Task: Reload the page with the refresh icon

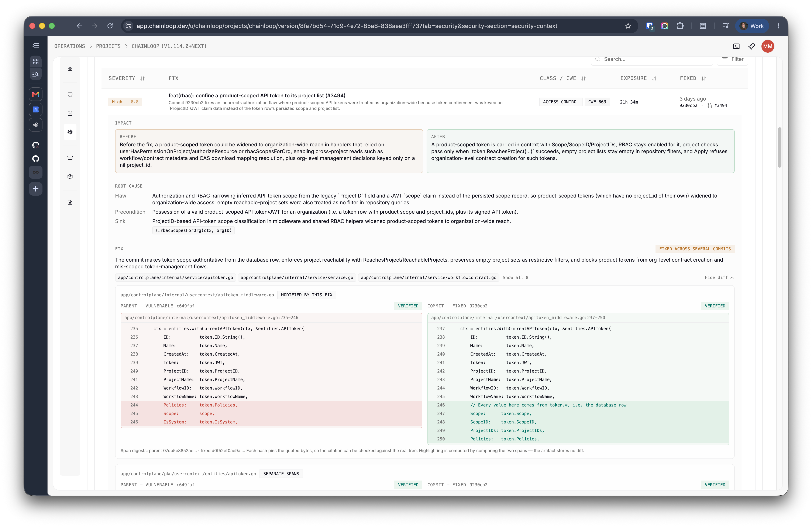Action: (110, 26)
